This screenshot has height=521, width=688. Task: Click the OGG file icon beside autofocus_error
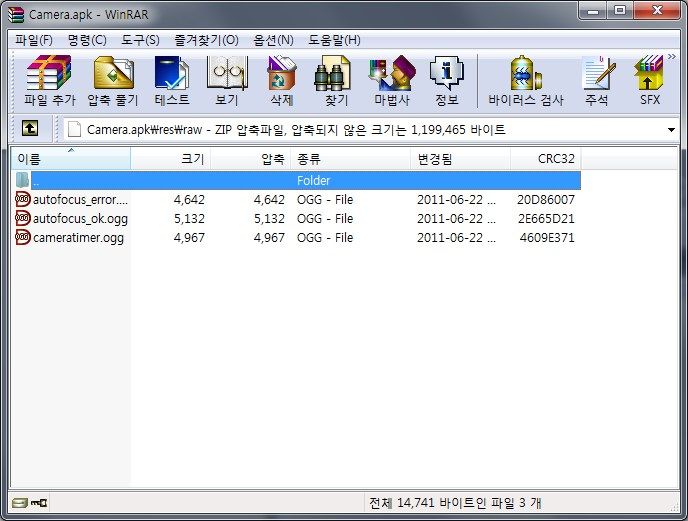(x=22, y=199)
